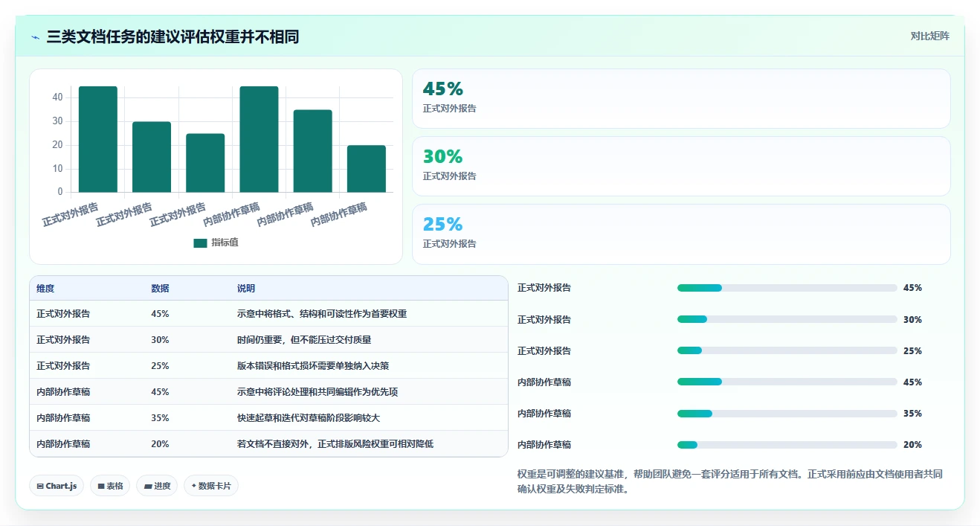
Task: Open the 30% data card
Action: click(681, 166)
